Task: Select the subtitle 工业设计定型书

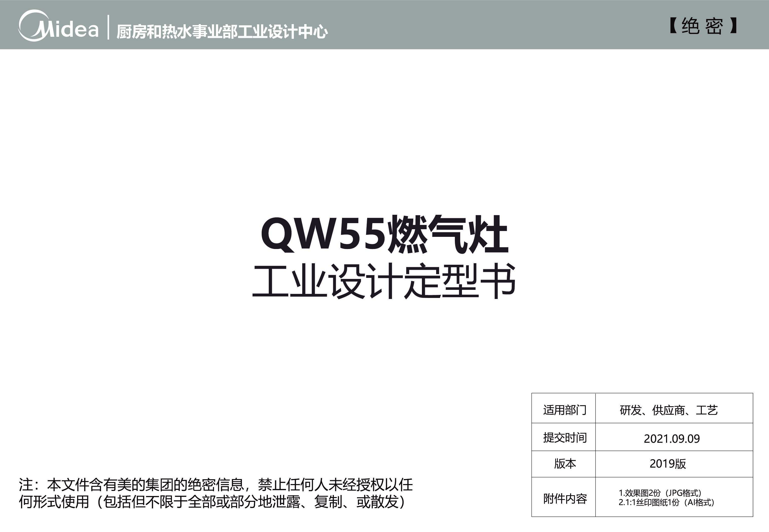Action: pyautogui.click(x=384, y=281)
